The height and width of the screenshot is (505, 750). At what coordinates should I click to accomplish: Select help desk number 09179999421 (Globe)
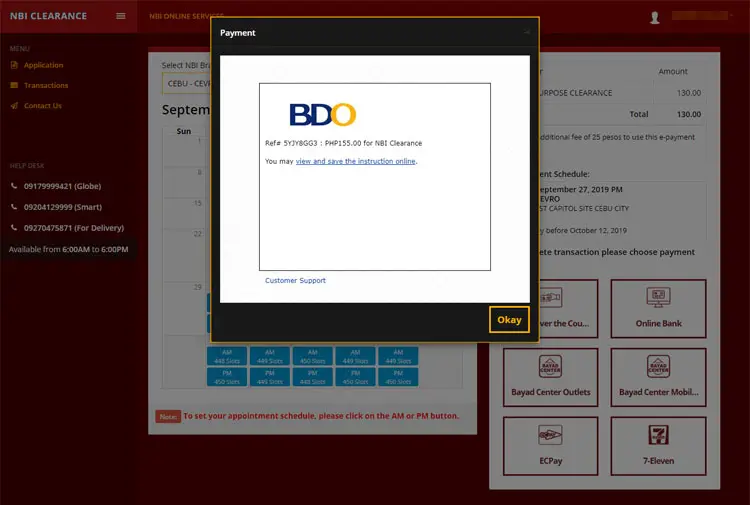point(62,186)
